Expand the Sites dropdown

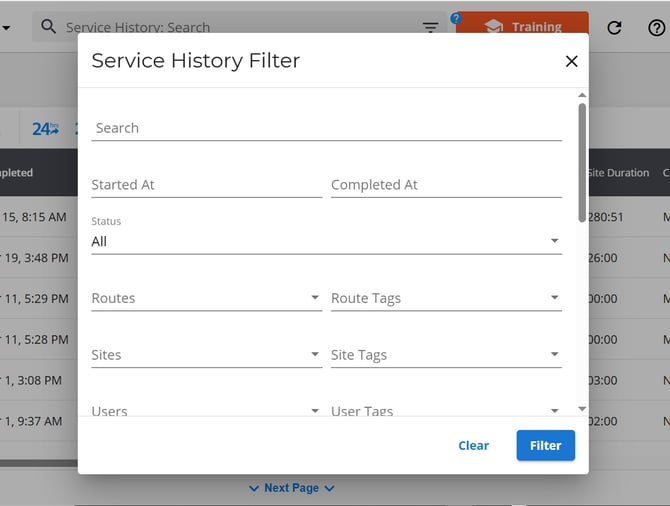[207, 355]
